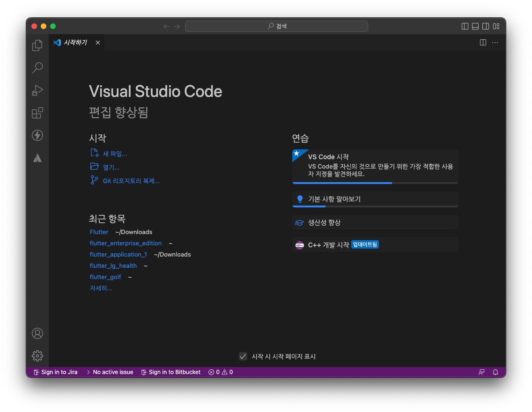The image size is (532, 412).
Task: Open recent project flutter_enterprise_edition
Action: (x=126, y=243)
